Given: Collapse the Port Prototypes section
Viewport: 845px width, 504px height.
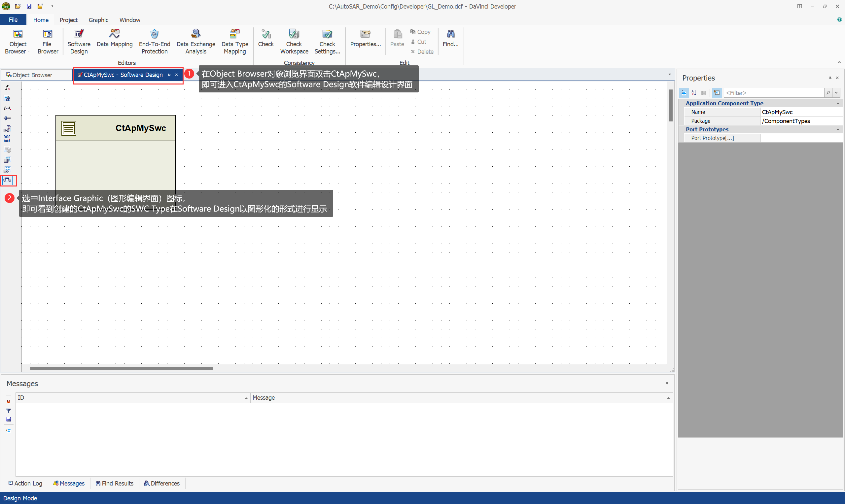Looking at the screenshot, I should (x=837, y=129).
